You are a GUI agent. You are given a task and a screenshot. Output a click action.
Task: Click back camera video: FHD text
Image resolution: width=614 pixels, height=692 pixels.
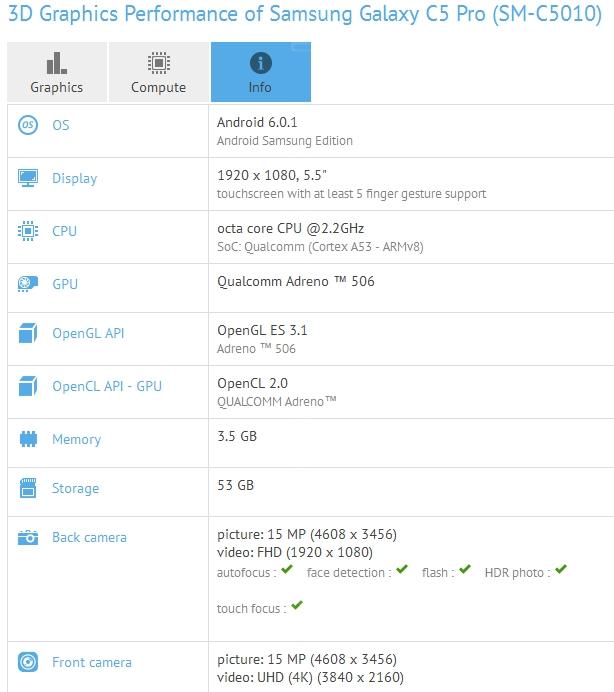pos(295,553)
